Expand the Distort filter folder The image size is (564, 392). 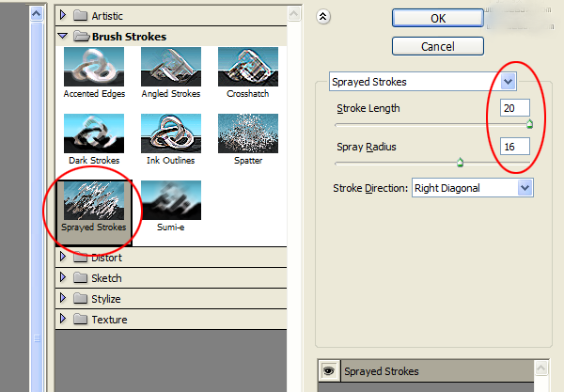[63, 257]
